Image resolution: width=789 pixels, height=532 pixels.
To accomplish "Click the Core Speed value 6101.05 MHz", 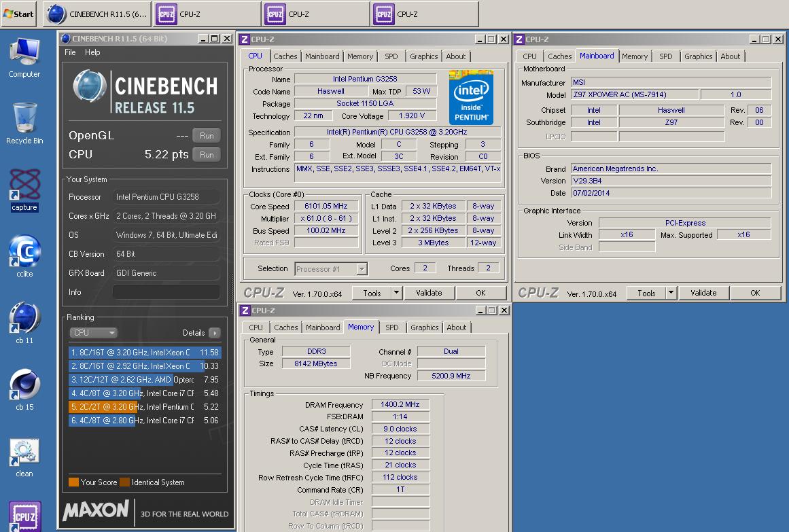I will tap(326, 206).
